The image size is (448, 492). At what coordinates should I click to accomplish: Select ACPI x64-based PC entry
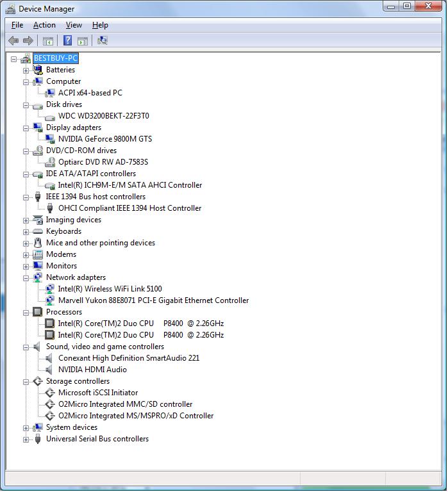coord(90,93)
